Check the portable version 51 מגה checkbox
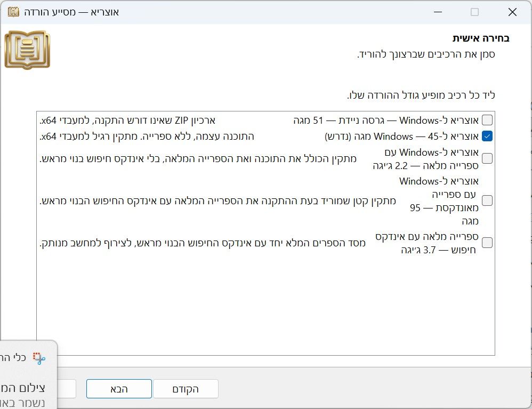The width and height of the screenshot is (532, 409). click(487, 120)
